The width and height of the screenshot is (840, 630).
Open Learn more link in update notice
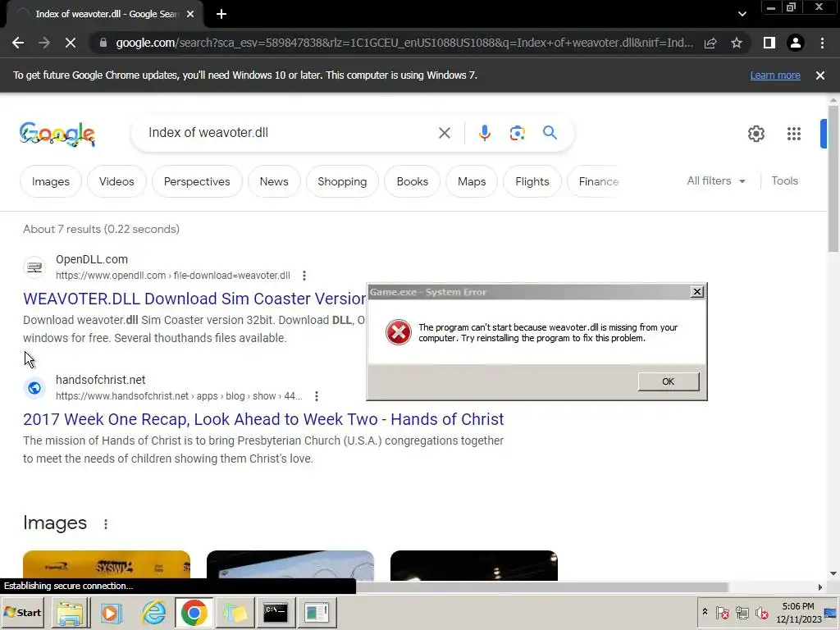[x=775, y=75]
